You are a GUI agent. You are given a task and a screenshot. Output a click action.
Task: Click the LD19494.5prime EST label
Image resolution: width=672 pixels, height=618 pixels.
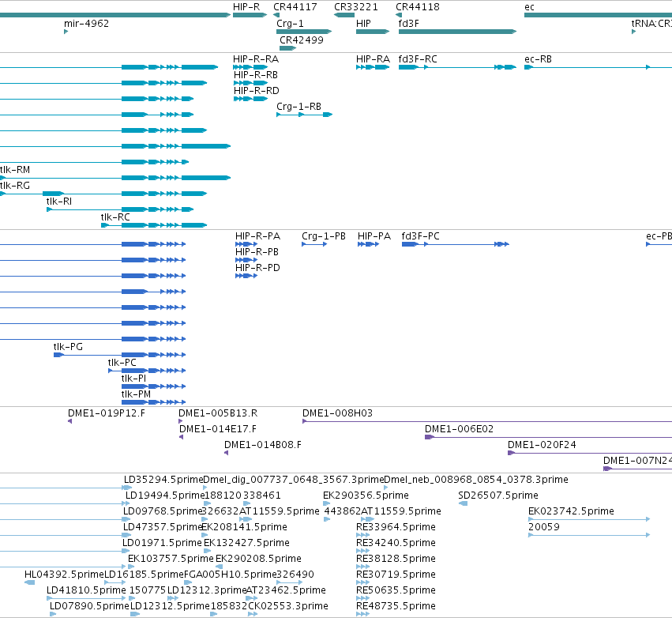pyautogui.click(x=165, y=496)
